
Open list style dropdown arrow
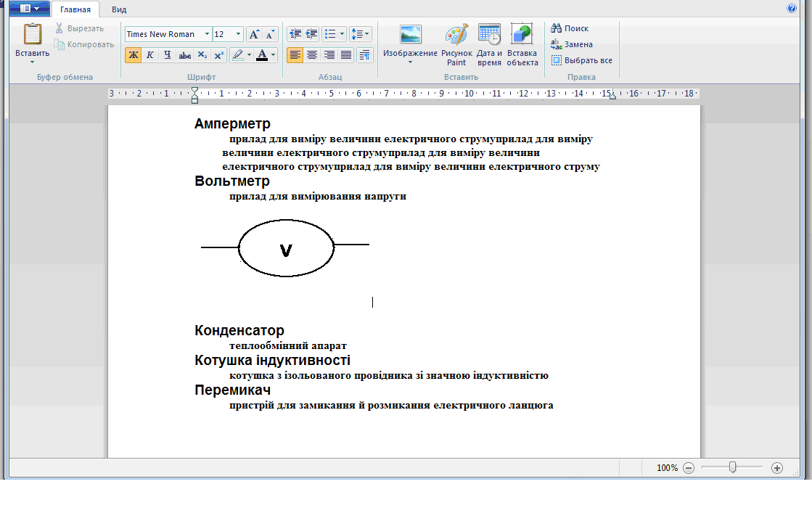pyautogui.click(x=343, y=34)
